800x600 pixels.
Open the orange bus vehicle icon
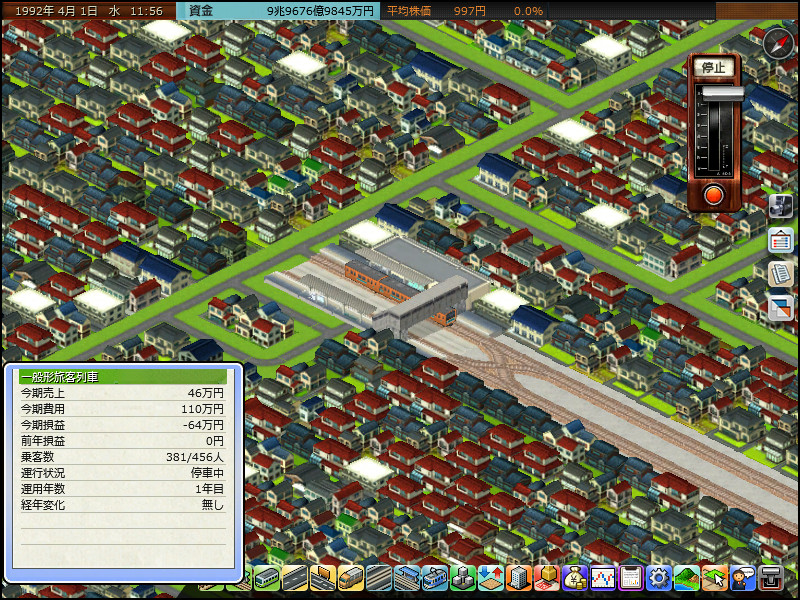point(351,578)
